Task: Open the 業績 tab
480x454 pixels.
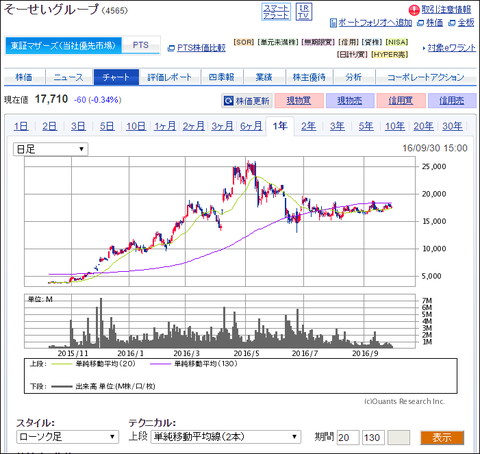Action: pos(264,77)
